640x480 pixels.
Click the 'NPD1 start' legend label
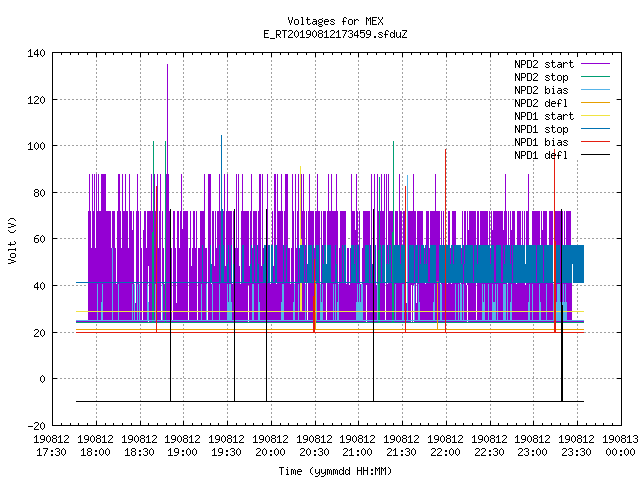544,116
